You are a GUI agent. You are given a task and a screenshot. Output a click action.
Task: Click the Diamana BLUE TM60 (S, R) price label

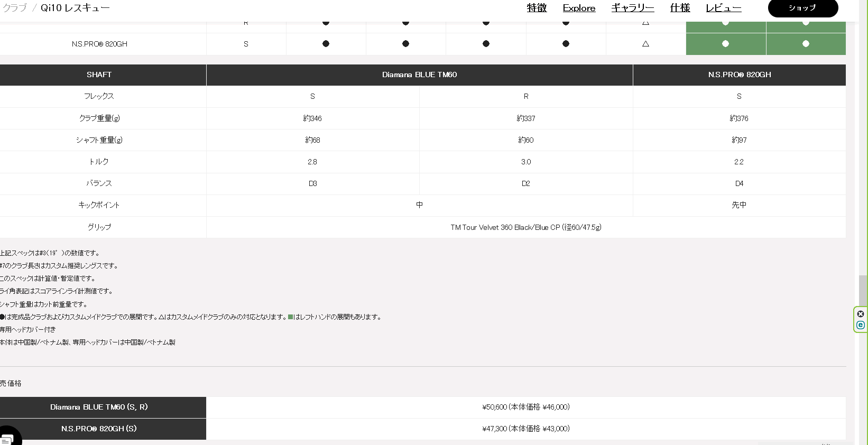[x=99, y=407]
